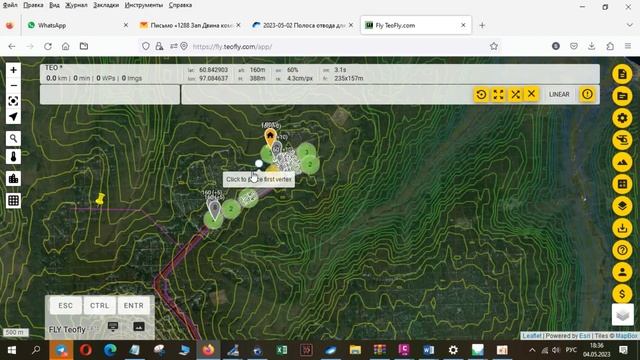This screenshot has height=360, width=640.
Task: Click the fit-to-view target icon
Action: tap(13, 101)
